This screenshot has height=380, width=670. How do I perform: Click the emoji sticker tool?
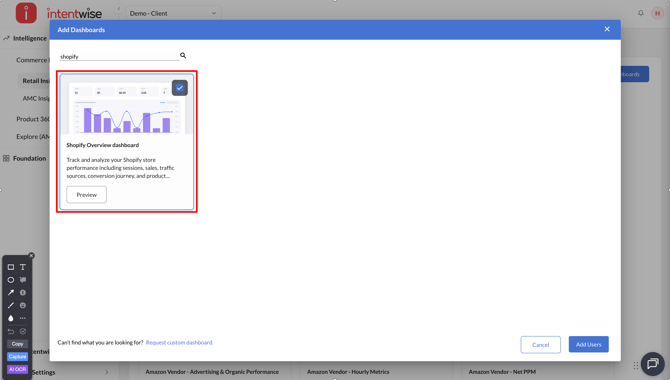[23, 305]
